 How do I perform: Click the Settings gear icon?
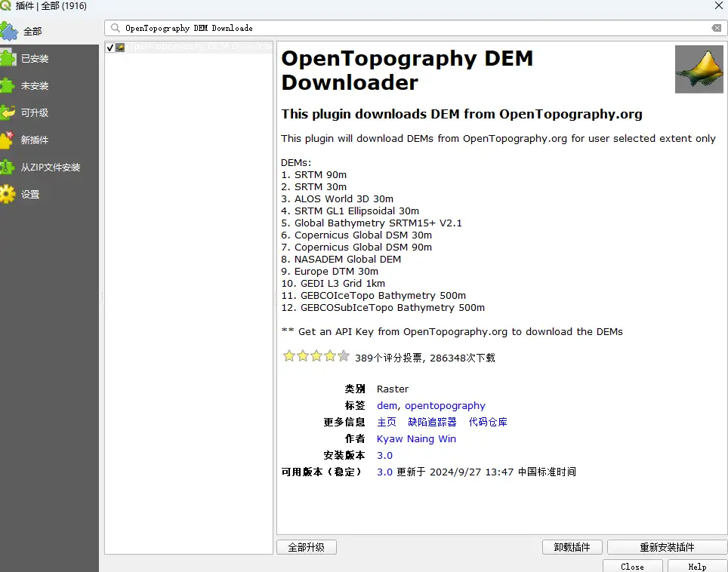(8, 194)
